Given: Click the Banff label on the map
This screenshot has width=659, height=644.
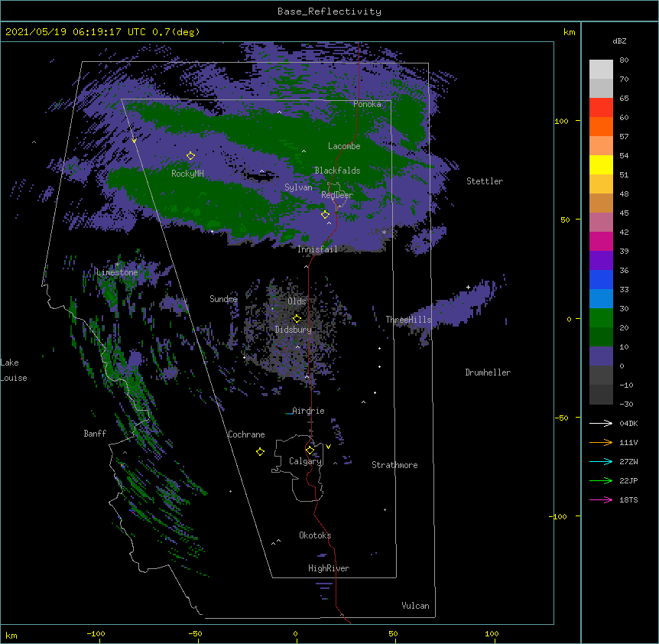Looking at the screenshot, I should pyautogui.click(x=95, y=434).
